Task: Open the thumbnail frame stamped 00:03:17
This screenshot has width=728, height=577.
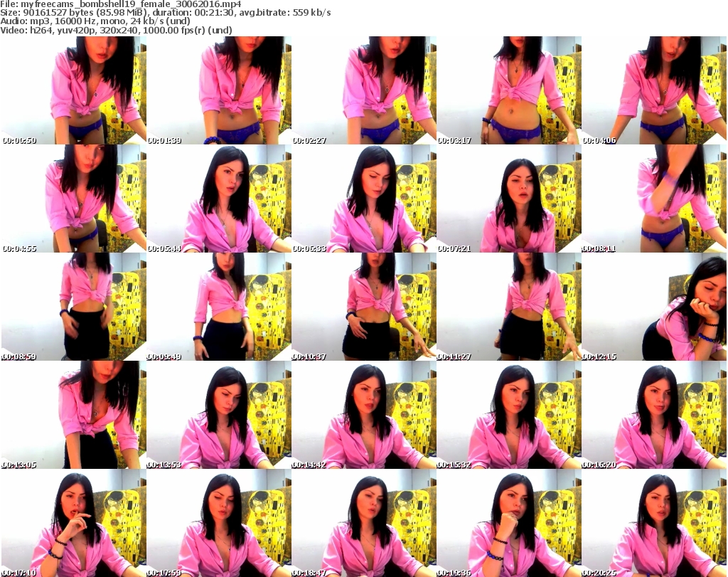Action: (509, 90)
